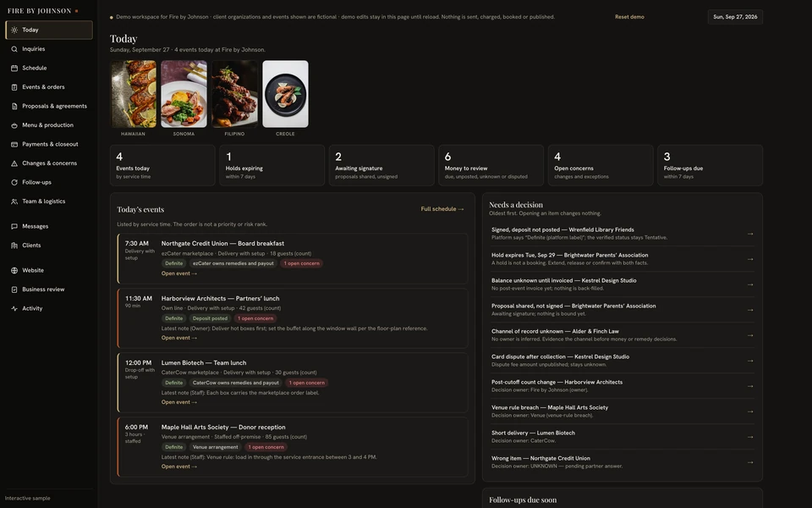
Task: Click the Payments & closeout card icon
Action: pyautogui.click(x=14, y=144)
